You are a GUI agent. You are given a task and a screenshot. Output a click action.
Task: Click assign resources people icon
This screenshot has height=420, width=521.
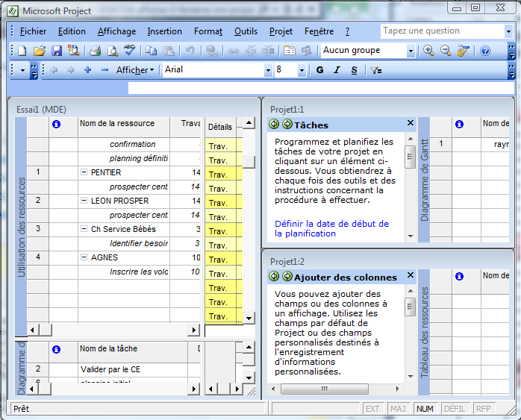[306, 51]
